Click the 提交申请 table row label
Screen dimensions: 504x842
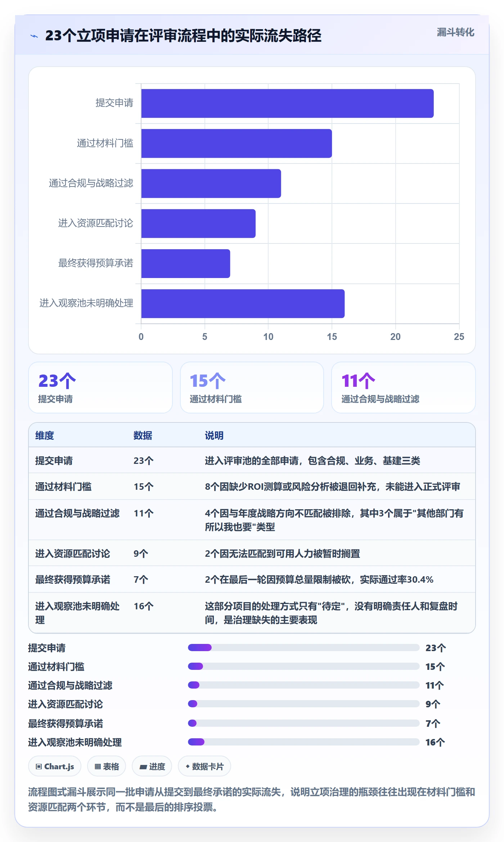point(54,461)
